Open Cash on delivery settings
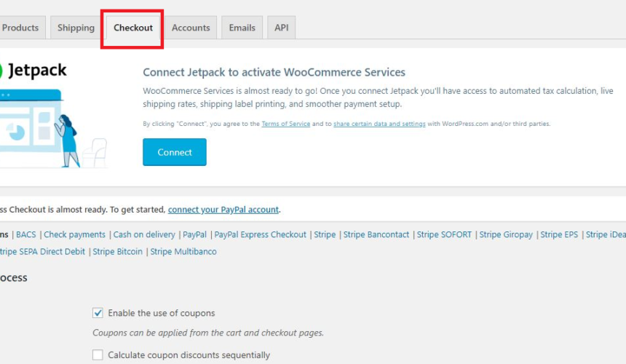The width and height of the screenshot is (626, 364). point(144,234)
